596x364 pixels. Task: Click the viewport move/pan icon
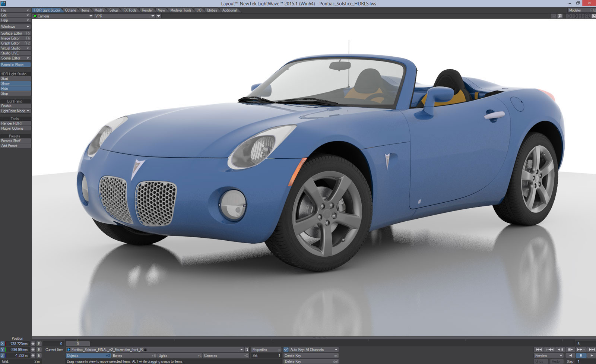pyautogui.click(x=575, y=16)
